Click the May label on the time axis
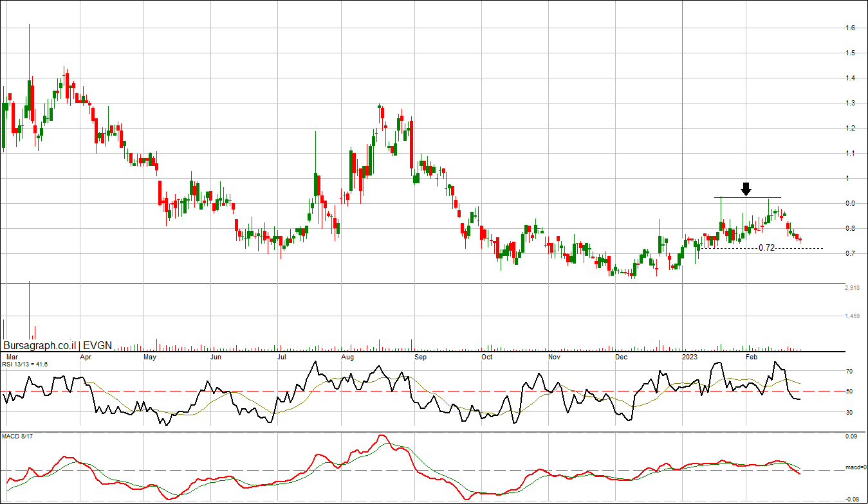 150,356
